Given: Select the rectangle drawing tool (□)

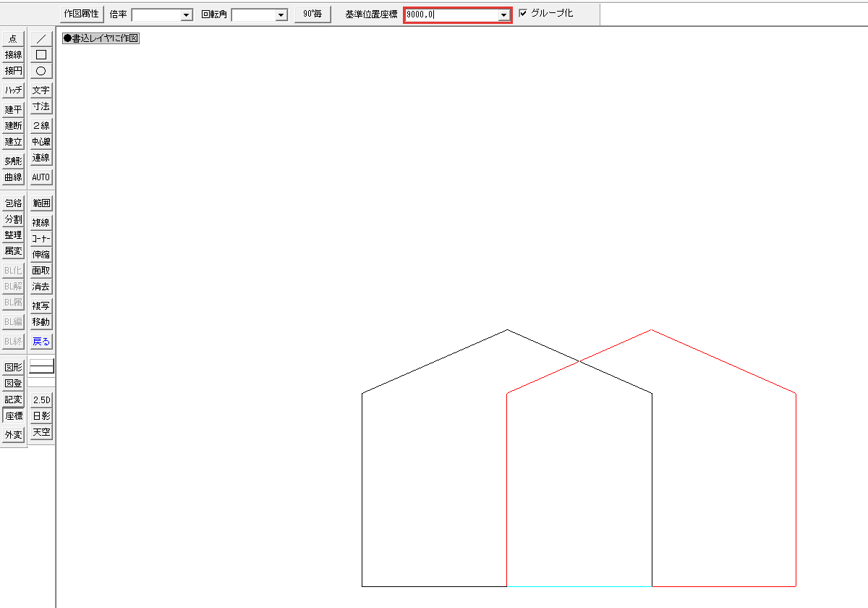Looking at the screenshot, I should [41, 55].
